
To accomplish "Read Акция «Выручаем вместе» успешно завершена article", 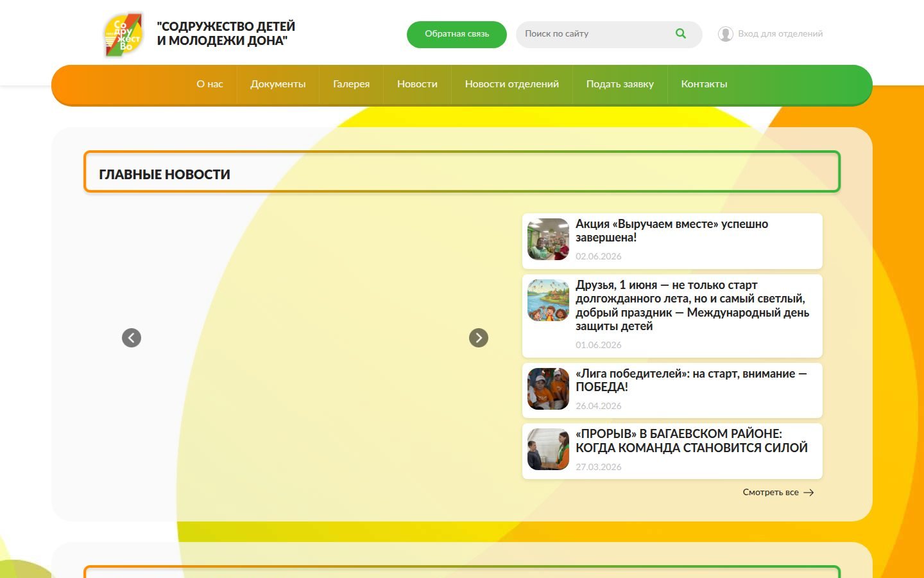I will 672,231.
